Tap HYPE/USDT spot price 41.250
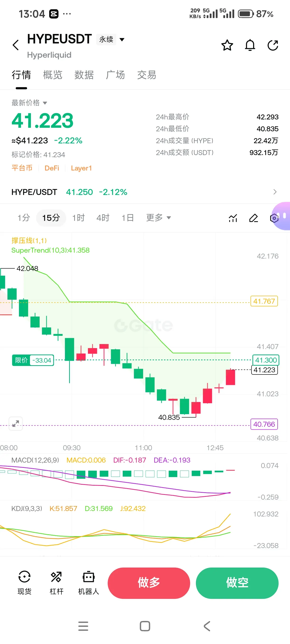290x644 pixels. tap(79, 192)
